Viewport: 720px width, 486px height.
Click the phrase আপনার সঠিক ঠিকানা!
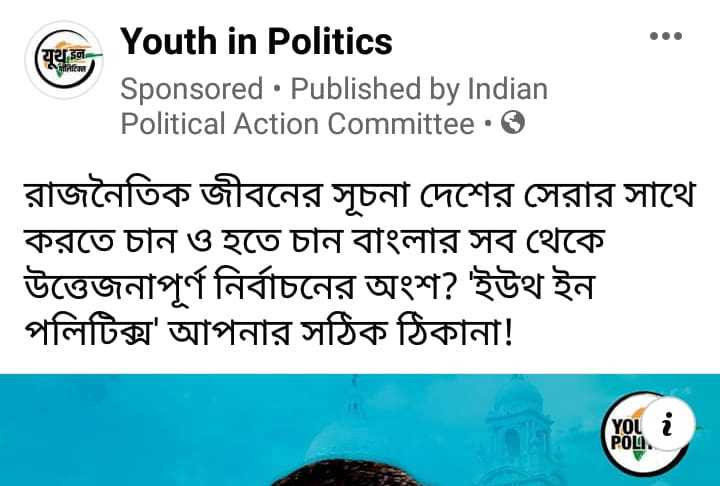click(x=341, y=331)
